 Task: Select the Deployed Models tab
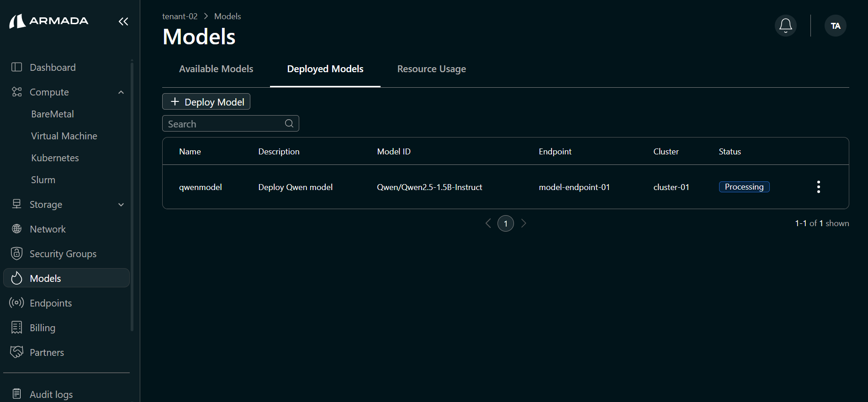[325, 69]
